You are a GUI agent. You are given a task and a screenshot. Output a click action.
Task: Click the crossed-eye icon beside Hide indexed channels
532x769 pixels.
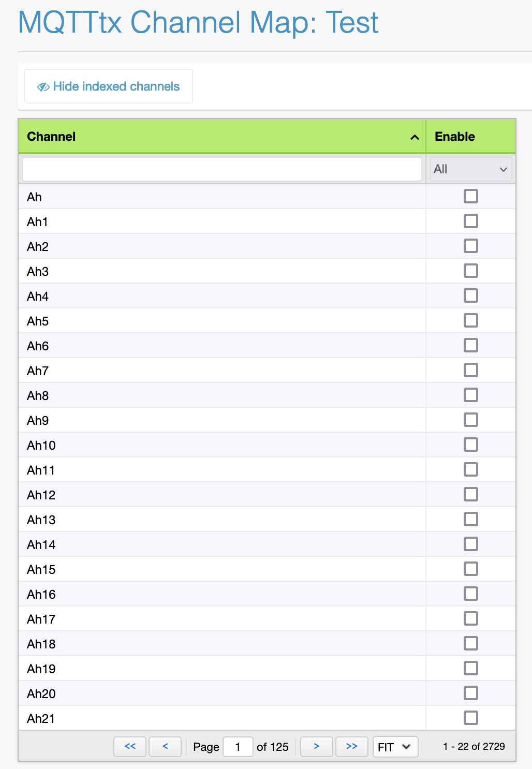click(43, 86)
